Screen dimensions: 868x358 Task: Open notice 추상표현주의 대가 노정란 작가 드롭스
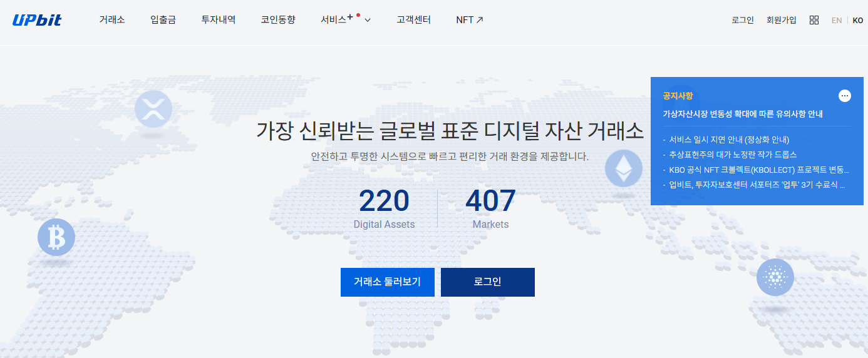(733, 155)
